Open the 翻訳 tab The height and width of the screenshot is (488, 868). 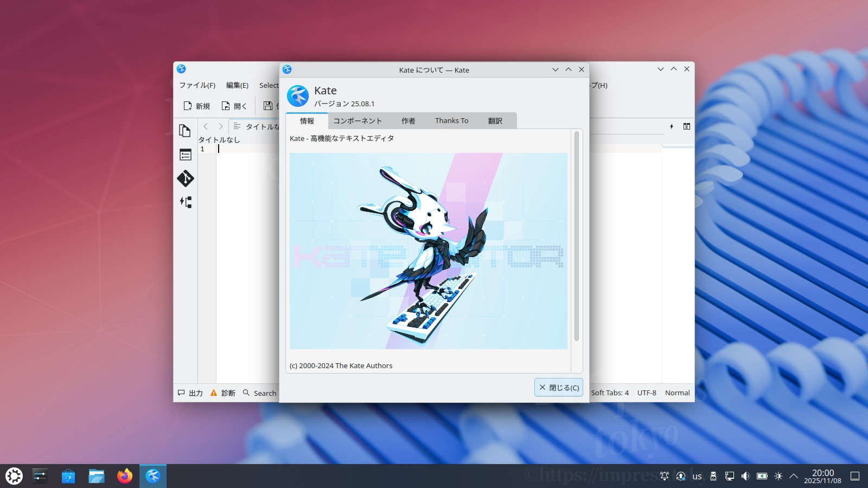click(495, 121)
